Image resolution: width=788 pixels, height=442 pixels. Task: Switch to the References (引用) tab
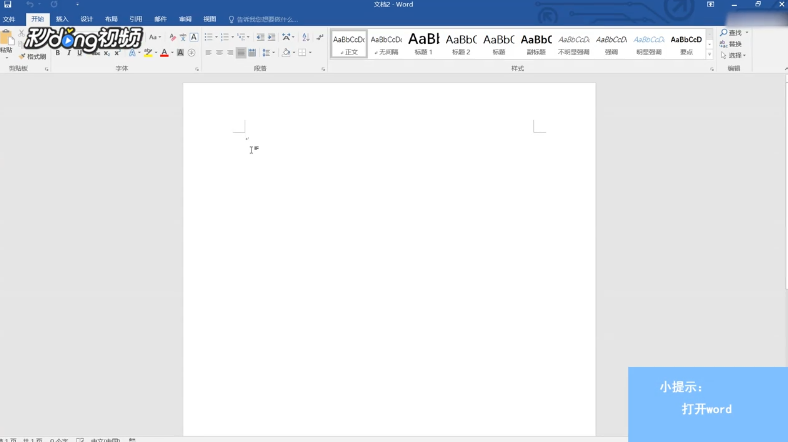coord(136,19)
